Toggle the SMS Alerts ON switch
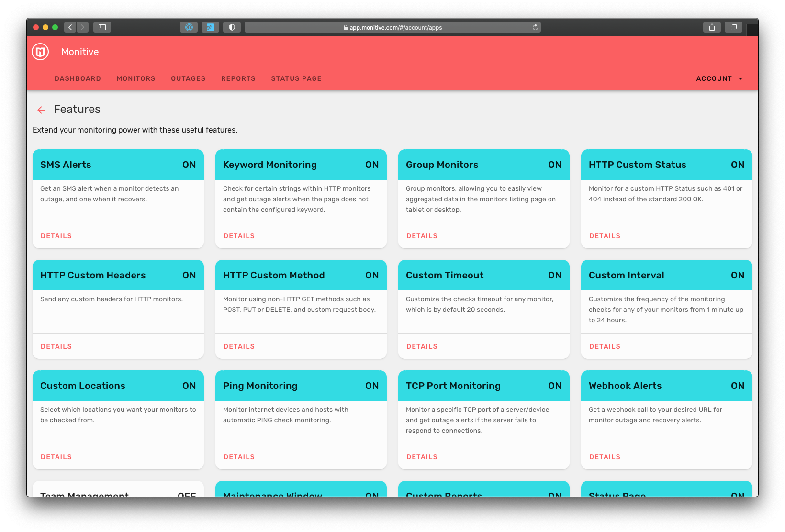Screen dimensions: 785x532 pos(189,165)
